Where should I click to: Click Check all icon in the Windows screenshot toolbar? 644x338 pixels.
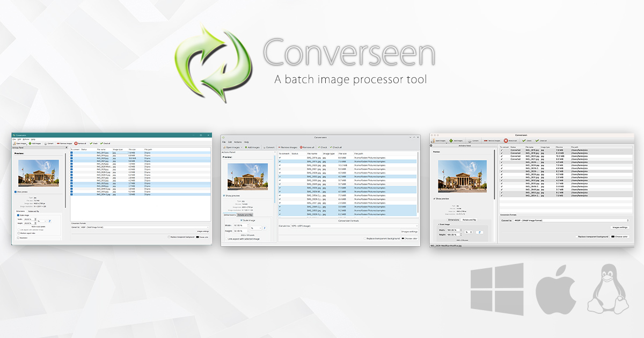coord(101,144)
